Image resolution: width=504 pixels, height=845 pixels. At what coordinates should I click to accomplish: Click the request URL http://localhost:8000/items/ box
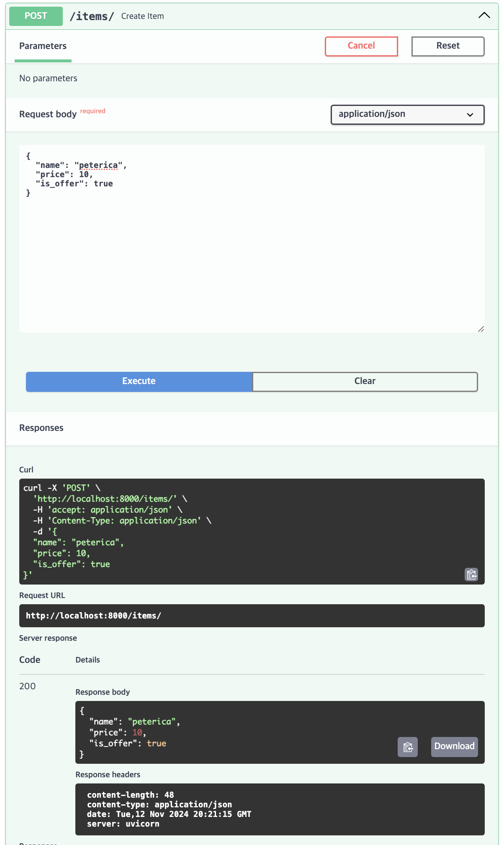(x=252, y=616)
